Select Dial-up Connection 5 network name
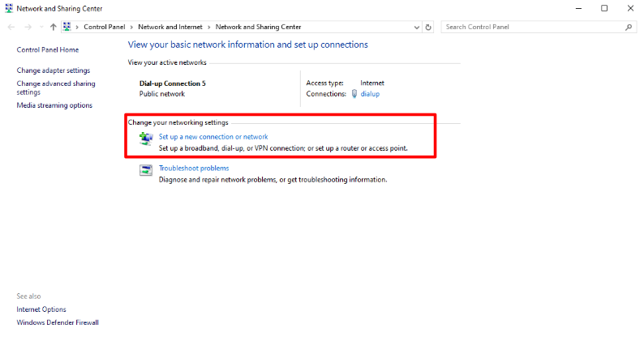Viewport: 644px width, 337px height. 173,83
